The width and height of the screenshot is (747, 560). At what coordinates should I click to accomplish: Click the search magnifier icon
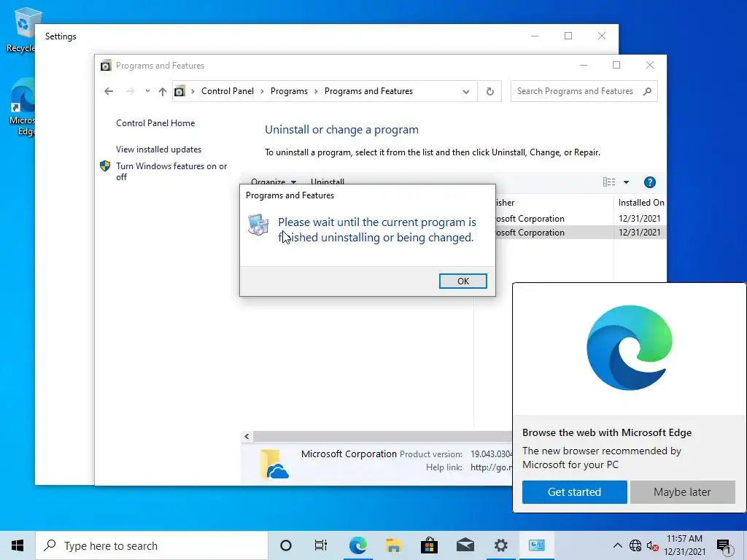[647, 91]
